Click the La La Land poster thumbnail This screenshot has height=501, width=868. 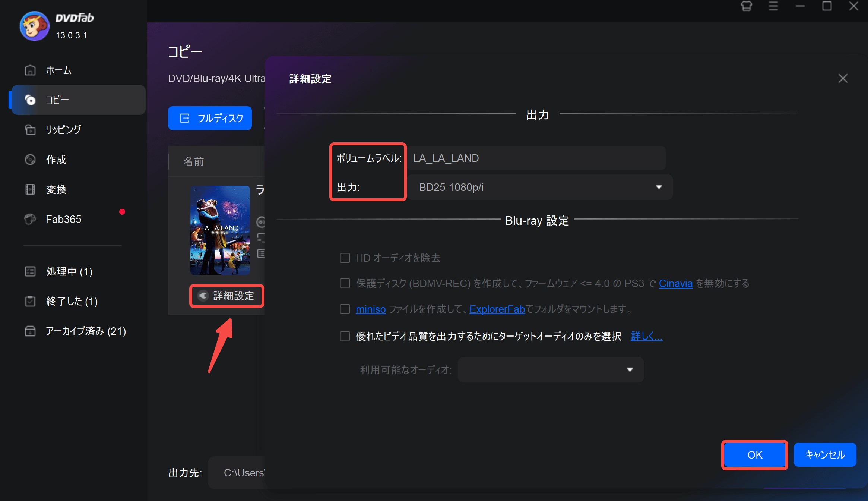pos(220,230)
